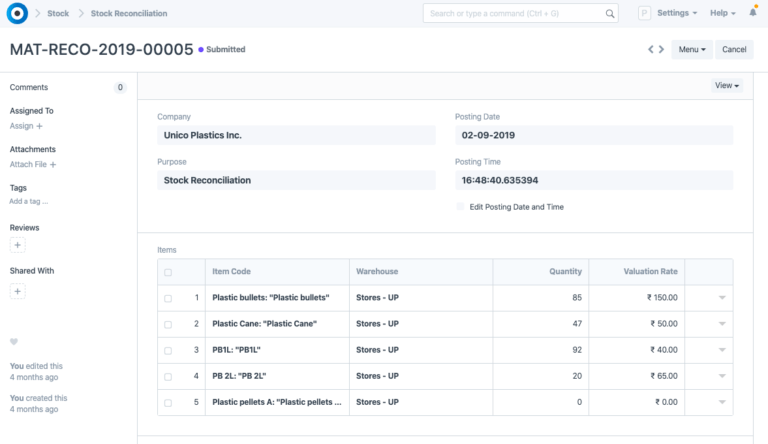Open the Help menu
Screen dimensions: 768x444
pos(722,13)
